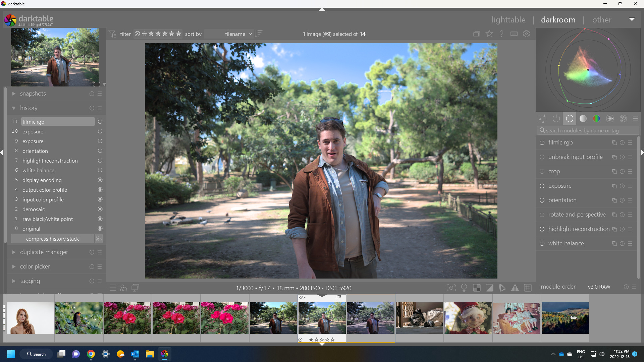
Task: Switch to the lighttable view
Action: click(x=508, y=20)
